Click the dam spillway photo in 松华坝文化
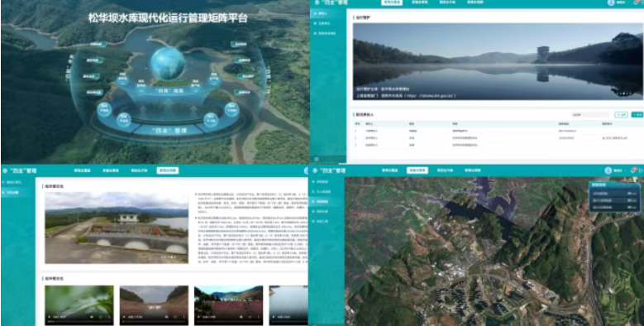 click(x=117, y=228)
